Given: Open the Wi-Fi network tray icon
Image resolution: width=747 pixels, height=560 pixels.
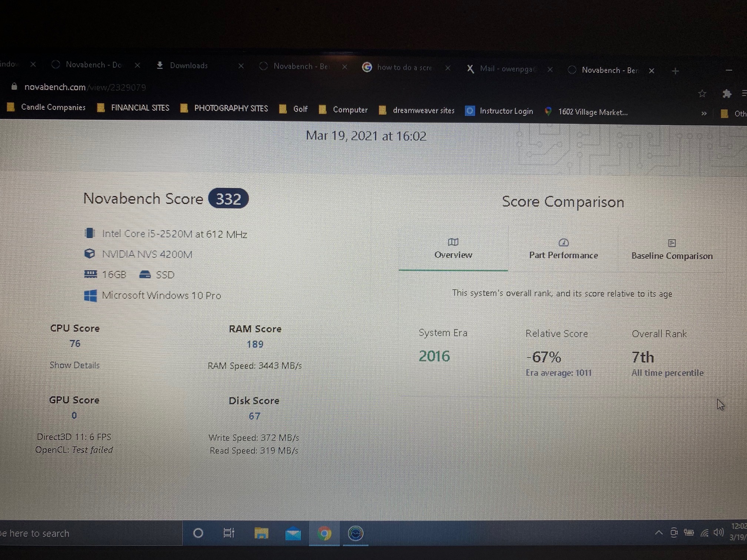Looking at the screenshot, I should tap(704, 533).
